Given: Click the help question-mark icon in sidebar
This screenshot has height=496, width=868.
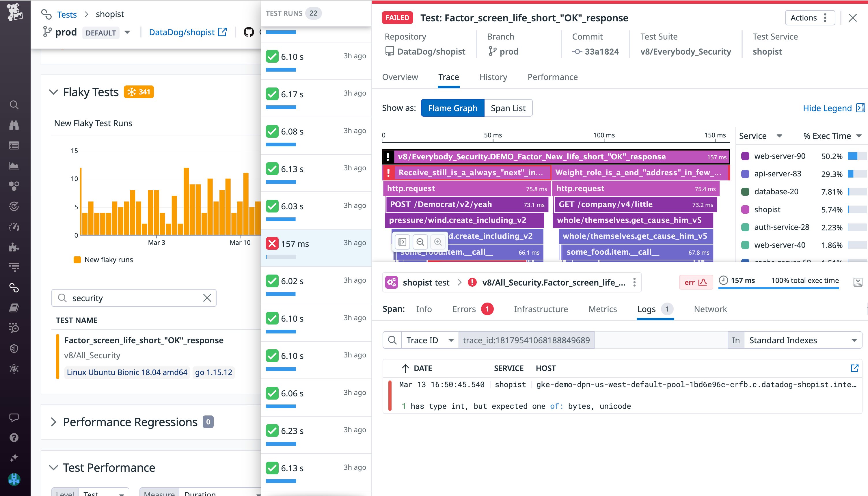Looking at the screenshot, I should [14, 437].
